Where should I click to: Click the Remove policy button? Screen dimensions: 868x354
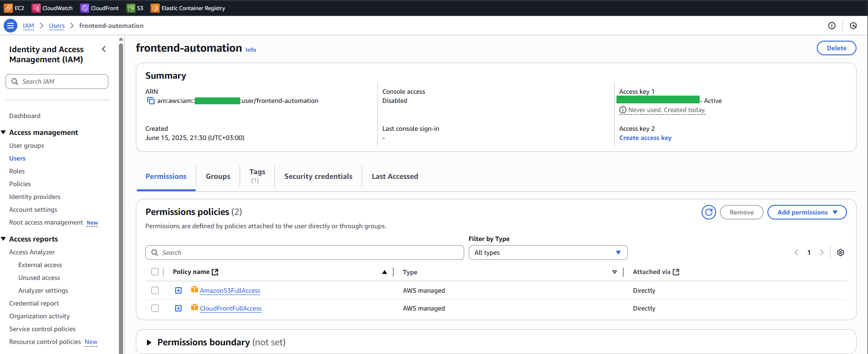click(x=741, y=212)
